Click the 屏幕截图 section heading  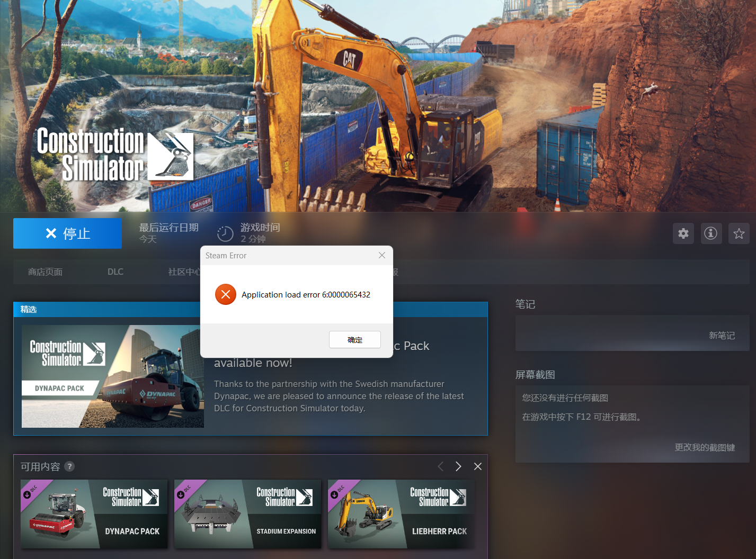pos(535,375)
